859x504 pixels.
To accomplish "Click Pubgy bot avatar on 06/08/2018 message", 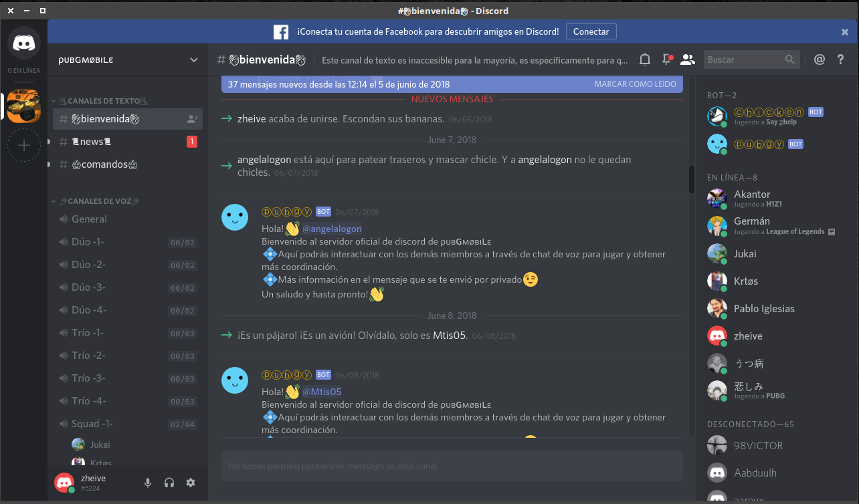I will pyautogui.click(x=235, y=380).
